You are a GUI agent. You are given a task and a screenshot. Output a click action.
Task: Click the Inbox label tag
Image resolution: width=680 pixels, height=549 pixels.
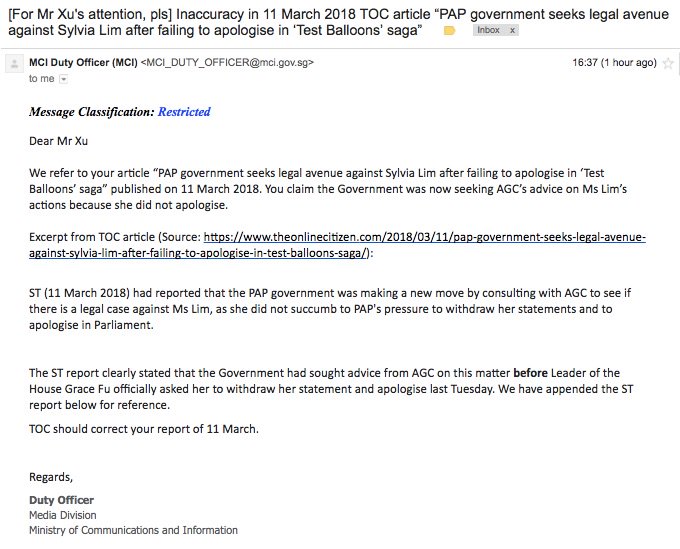coord(489,30)
